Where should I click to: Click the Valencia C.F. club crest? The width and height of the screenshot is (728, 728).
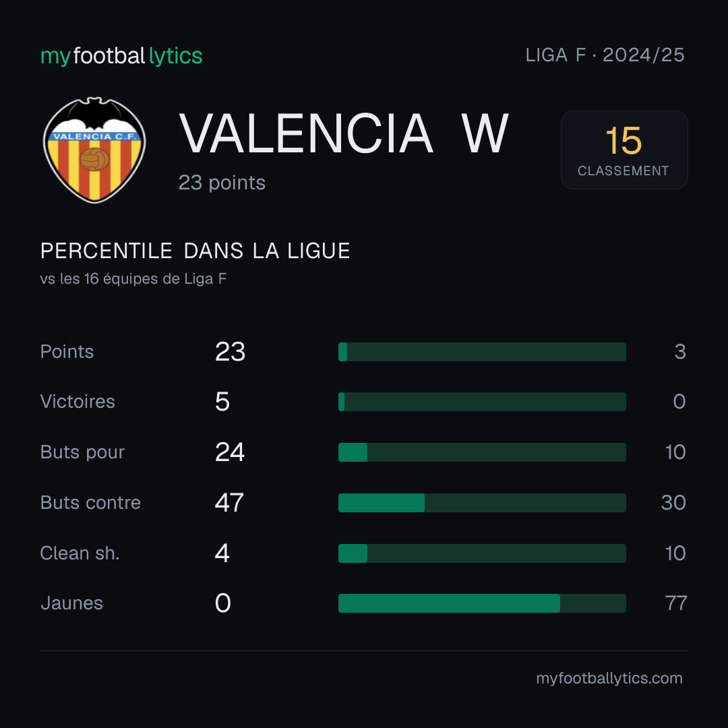coord(94,150)
